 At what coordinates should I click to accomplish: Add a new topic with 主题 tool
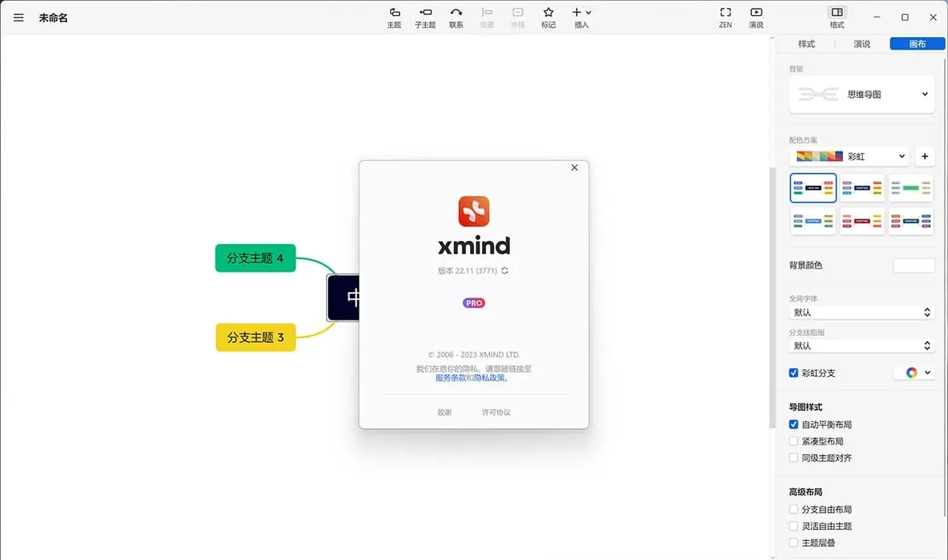coord(394,17)
